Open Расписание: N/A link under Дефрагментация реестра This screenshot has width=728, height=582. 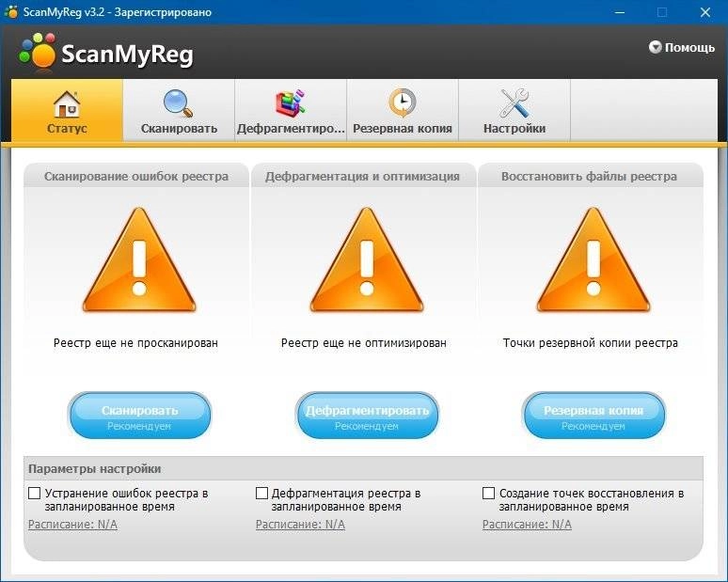[x=300, y=525]
